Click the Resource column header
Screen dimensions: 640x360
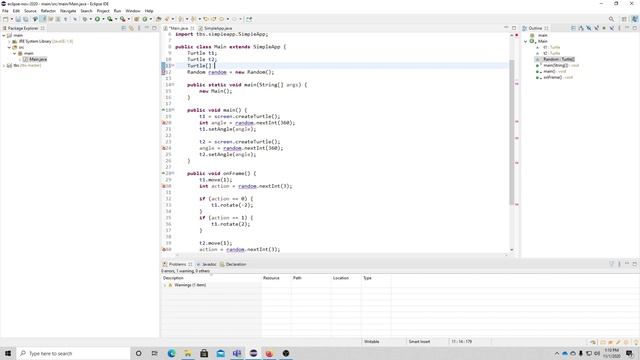tap(276, 278)
